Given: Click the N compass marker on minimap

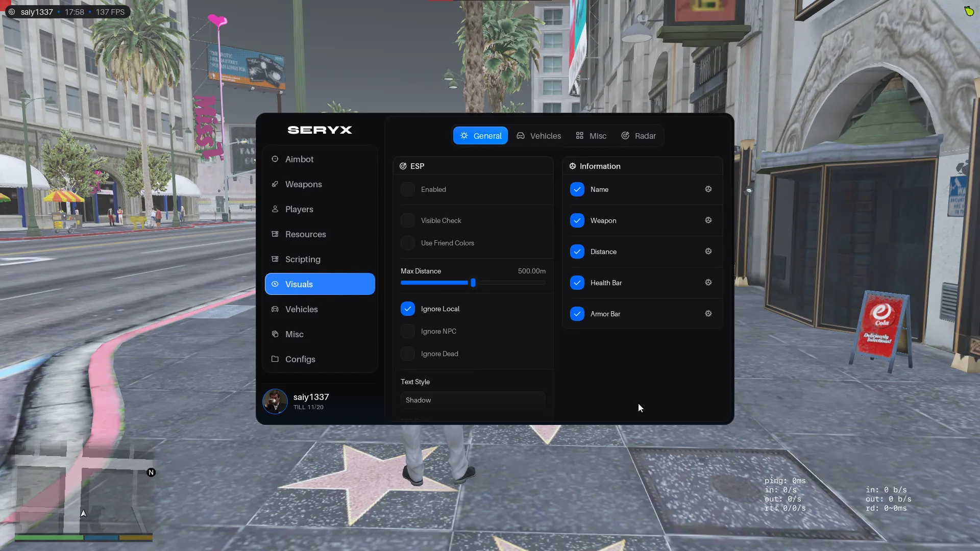Looking at the screenshot, I should click(x=151, y=473).
